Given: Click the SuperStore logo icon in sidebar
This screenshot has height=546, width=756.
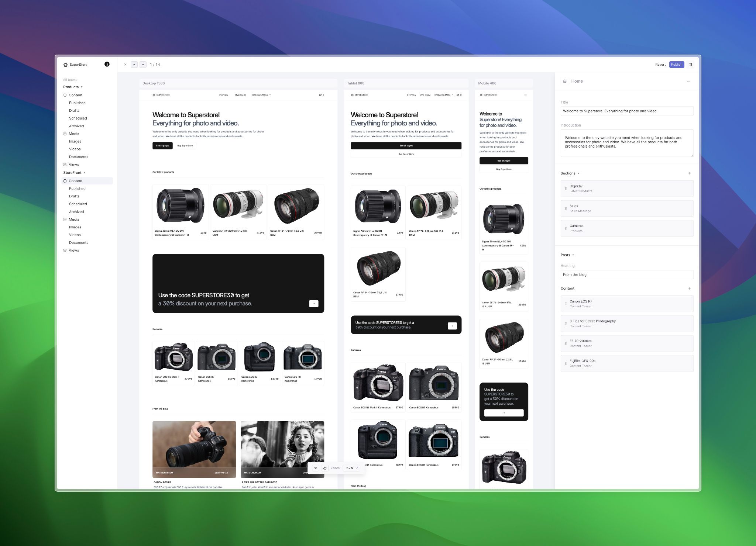Looking at the screenshot, I should pos(65,65).
